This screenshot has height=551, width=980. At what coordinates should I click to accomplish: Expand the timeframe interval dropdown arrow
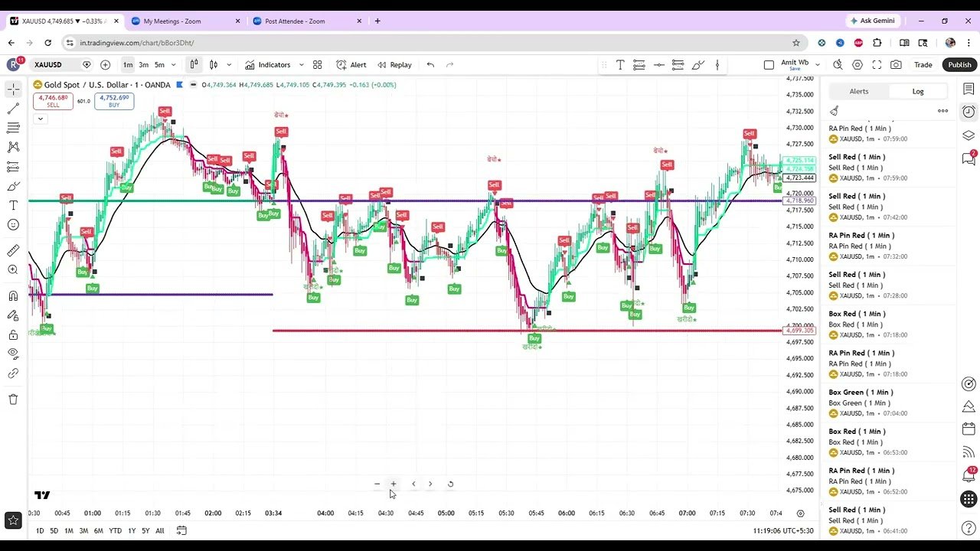pyautogui.click(x=173, y=65)
